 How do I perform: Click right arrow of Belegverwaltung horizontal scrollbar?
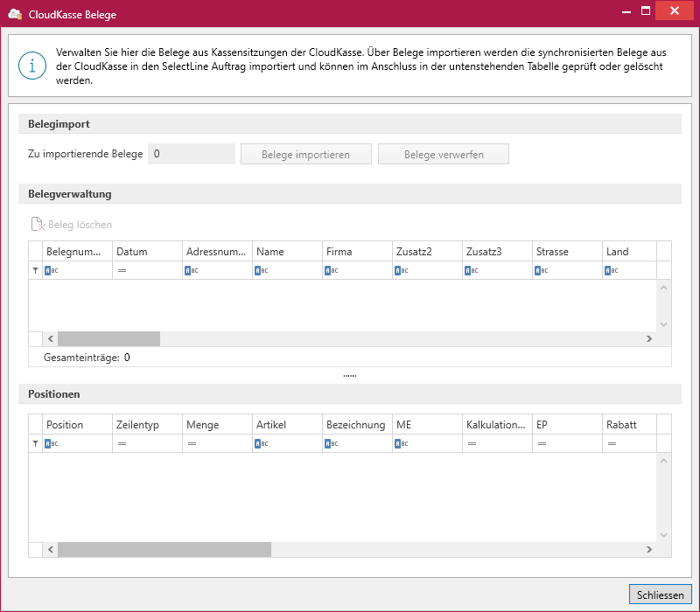(x=649, y=338)
